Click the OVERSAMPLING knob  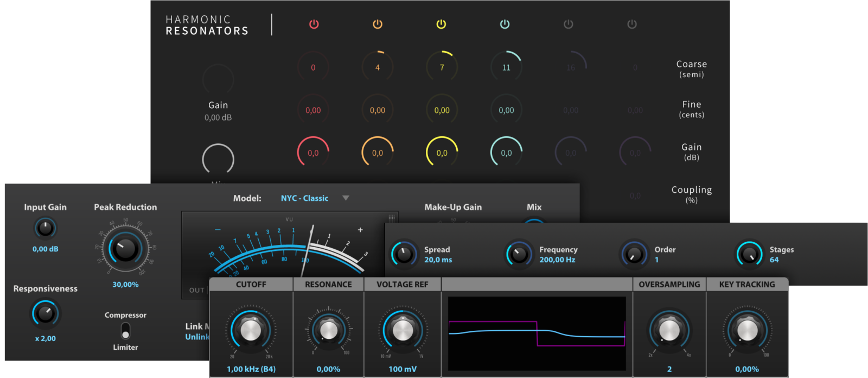pos(669,330)
